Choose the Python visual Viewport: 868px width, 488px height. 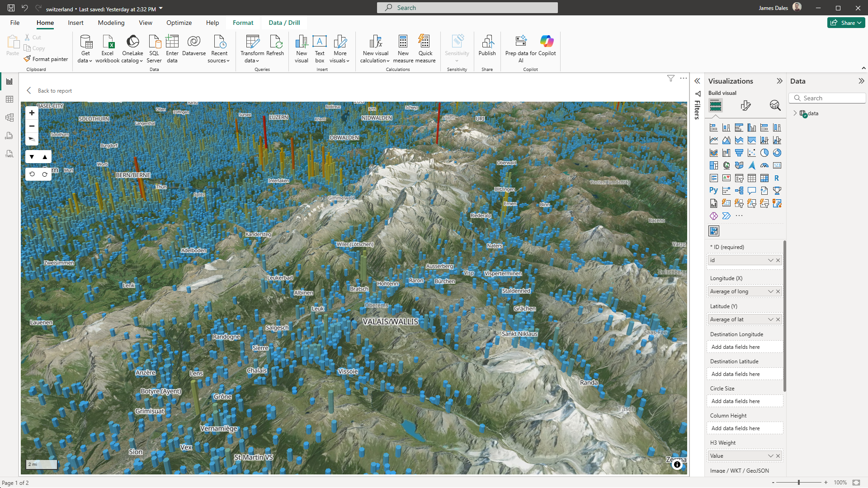(x=714, y=191)
